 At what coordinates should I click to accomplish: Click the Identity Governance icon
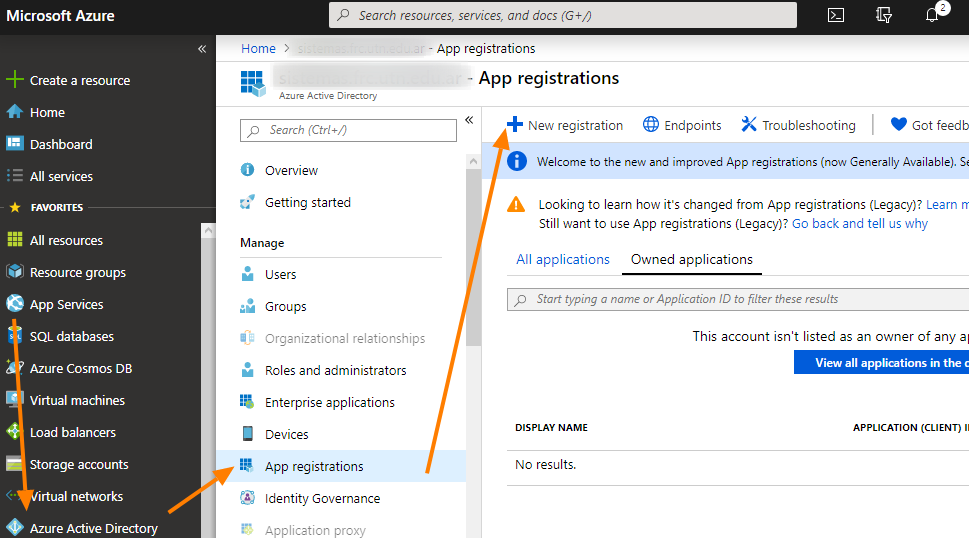coord(247,498)
